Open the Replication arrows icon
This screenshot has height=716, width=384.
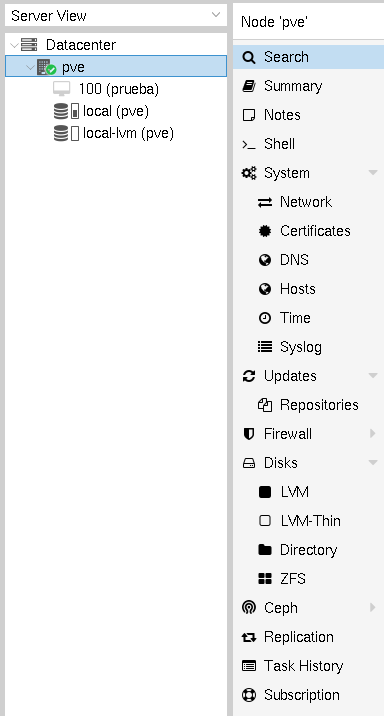coord(248,637)
